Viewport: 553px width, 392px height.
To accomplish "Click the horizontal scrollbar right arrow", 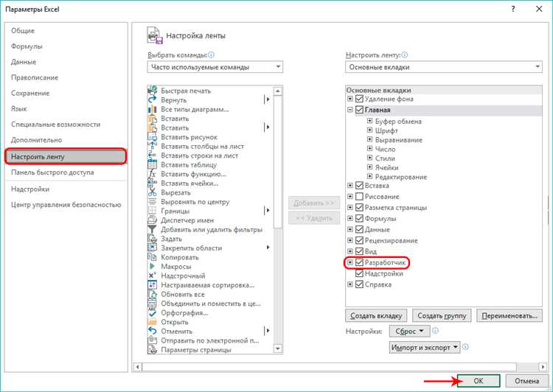I will click(x=543, y=367).
